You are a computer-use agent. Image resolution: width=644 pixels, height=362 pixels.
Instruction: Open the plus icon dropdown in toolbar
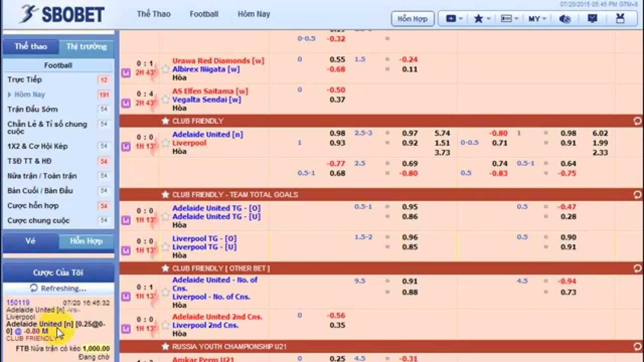454,19
